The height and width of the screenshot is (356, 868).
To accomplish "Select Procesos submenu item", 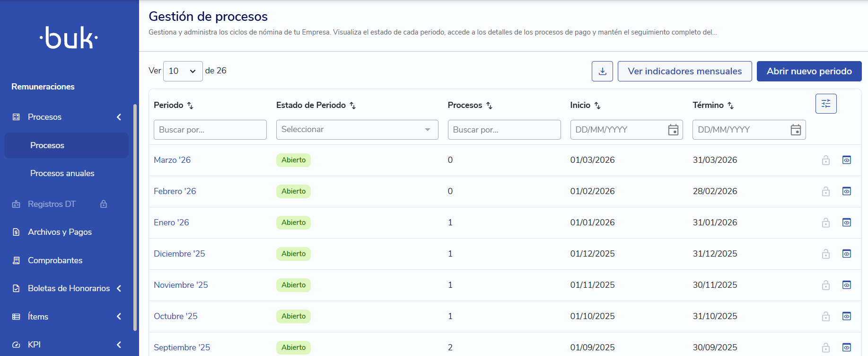I will 67,145.
